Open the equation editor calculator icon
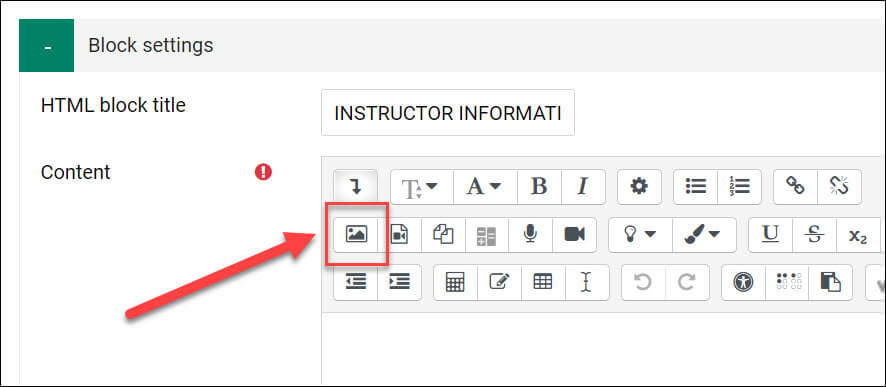 pos(455,282)
